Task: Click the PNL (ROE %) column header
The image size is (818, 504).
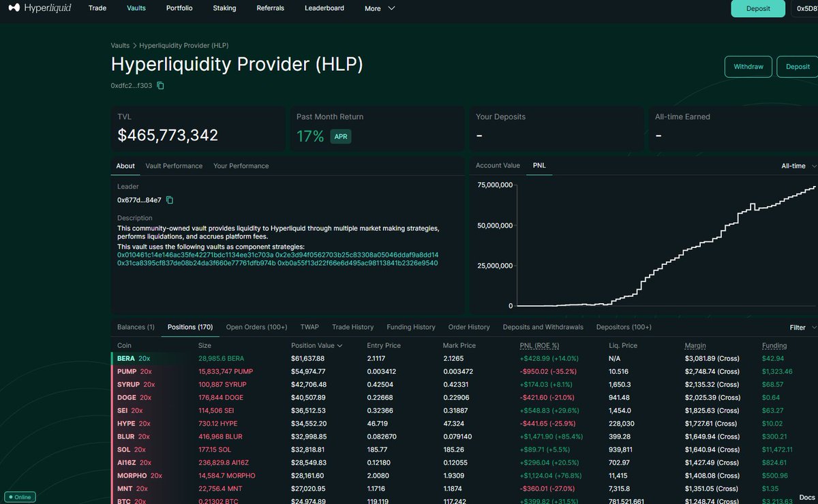Action: coord(540,346)
